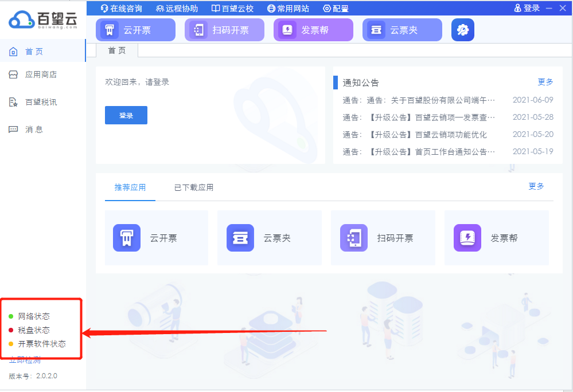Viewport: 573px width, 392px height.
Task: Click the 发票帮 toolbar button
Action: [313, 30]
